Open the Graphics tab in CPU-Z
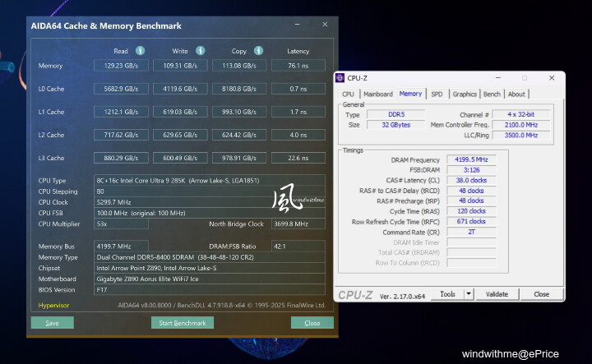 pos(465,94)
